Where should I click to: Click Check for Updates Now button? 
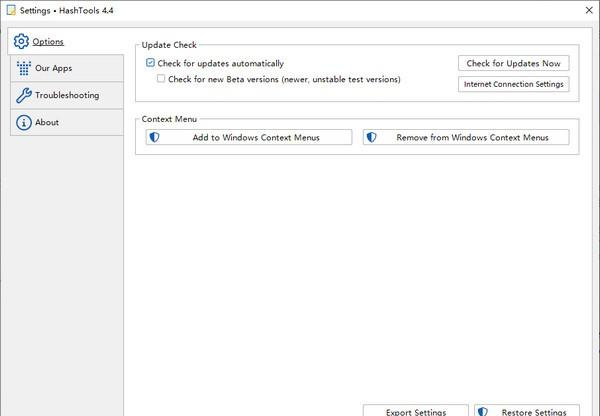point(514,63)
